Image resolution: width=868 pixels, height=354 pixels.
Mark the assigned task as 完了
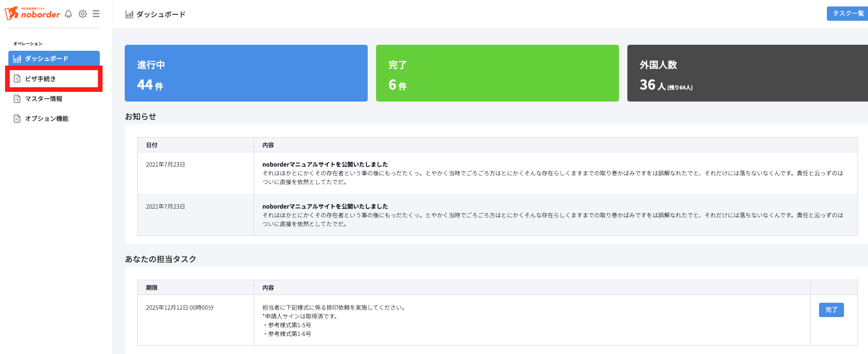click(831, 310)
